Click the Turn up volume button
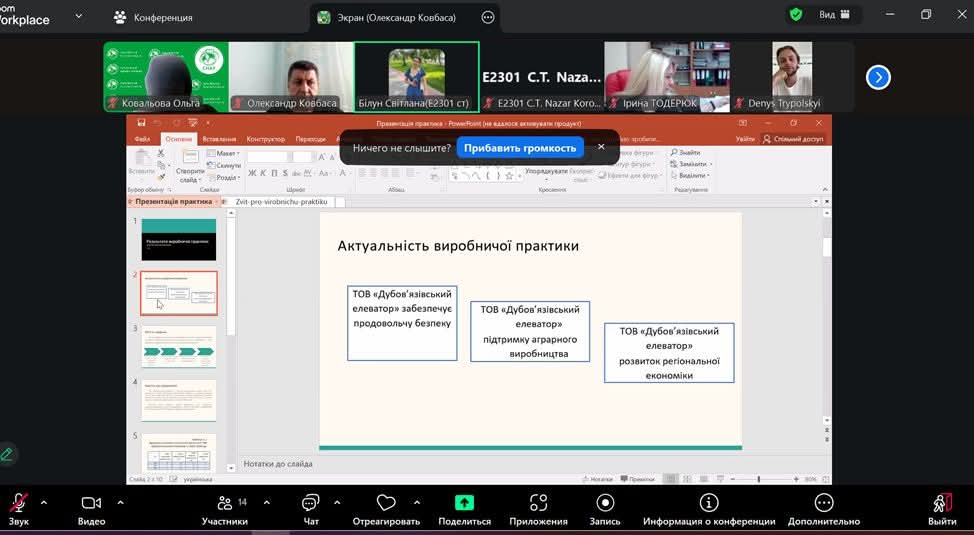Image resolution: width=974 pixels, height=535 pixels. pos(520,147)
